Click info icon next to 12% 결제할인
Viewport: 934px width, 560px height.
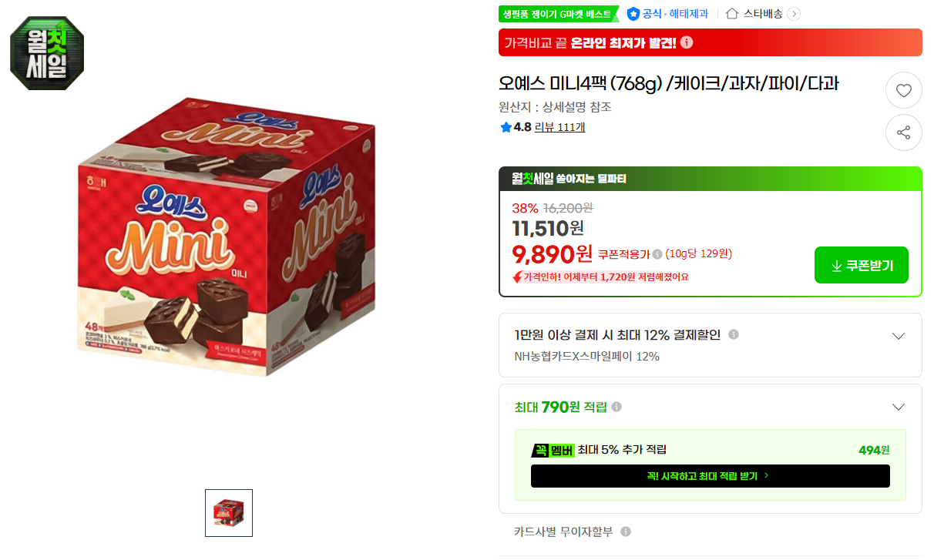[734, 334]
